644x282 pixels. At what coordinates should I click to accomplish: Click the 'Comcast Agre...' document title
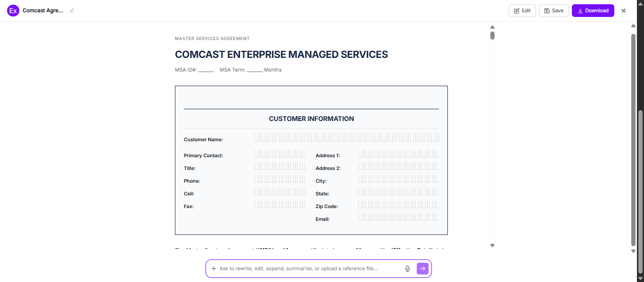click(x=43, y=10)
